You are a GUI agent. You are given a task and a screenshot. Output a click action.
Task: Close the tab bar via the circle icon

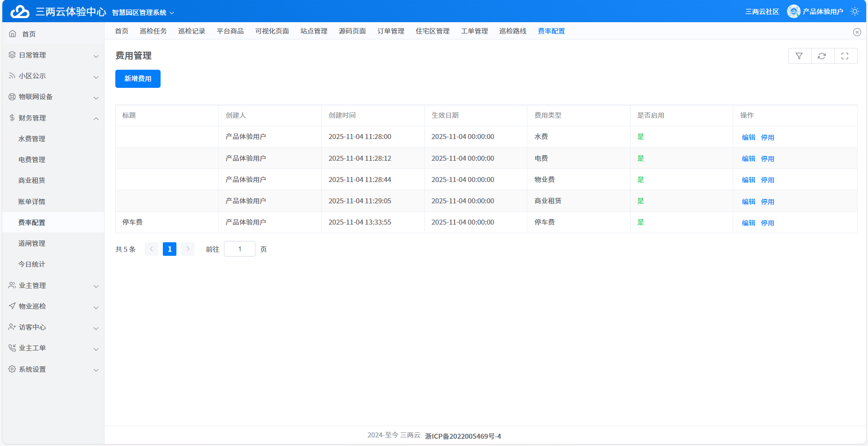pyautogui.click(x=857, y=32)
